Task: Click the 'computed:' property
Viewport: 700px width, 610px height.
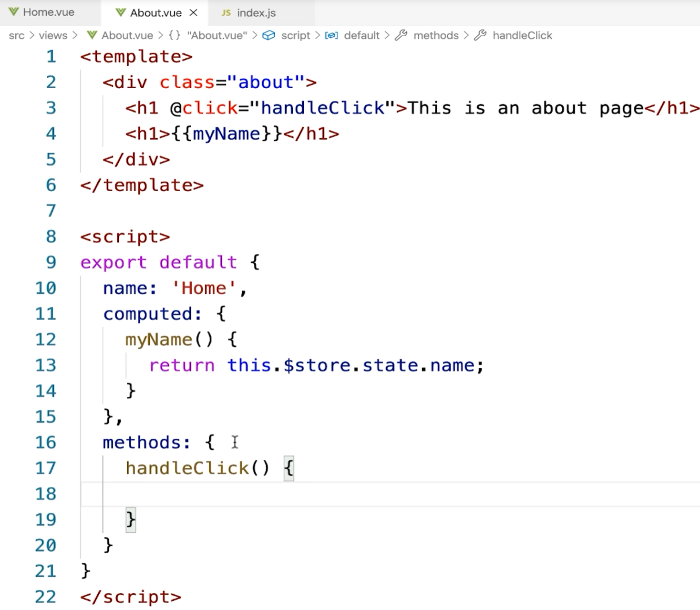Action: pos(153,314)
